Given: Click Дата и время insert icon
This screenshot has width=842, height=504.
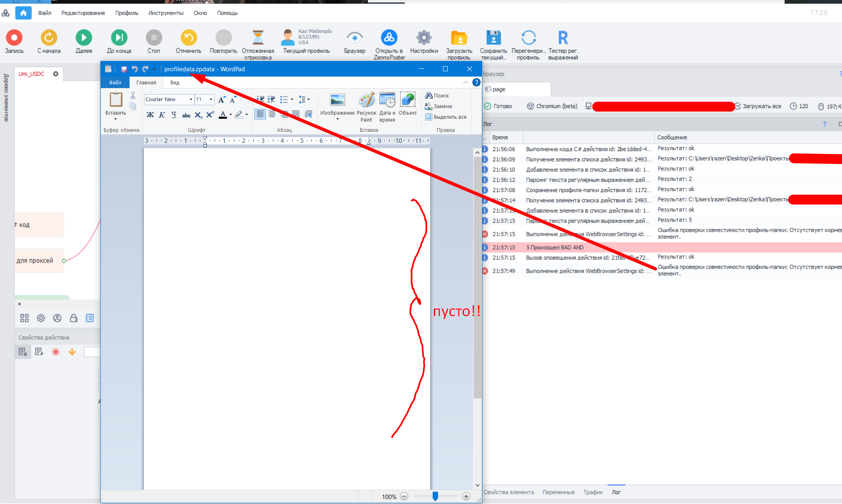Looking at the screenshot, I should click(387, 100).
